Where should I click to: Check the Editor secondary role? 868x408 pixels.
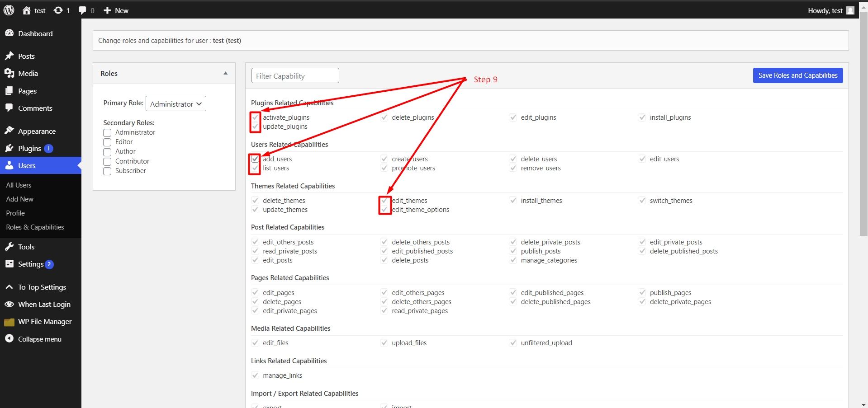click(x=107, y=142)
